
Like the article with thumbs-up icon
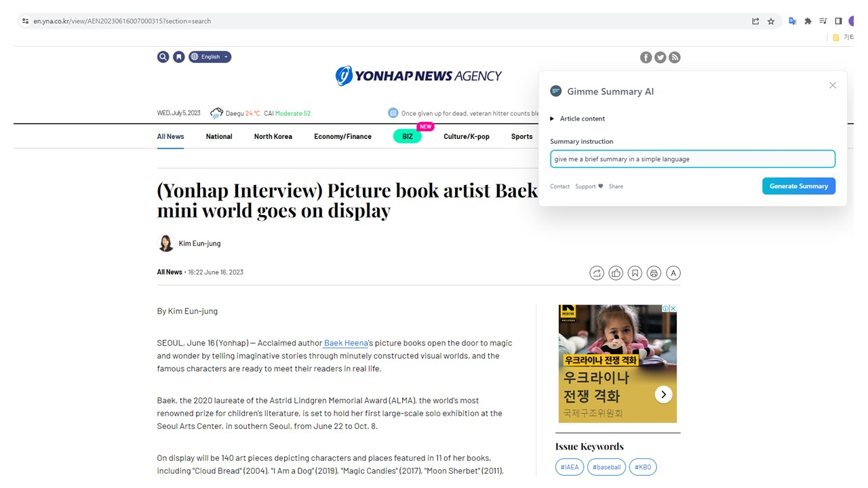[616, 273]
